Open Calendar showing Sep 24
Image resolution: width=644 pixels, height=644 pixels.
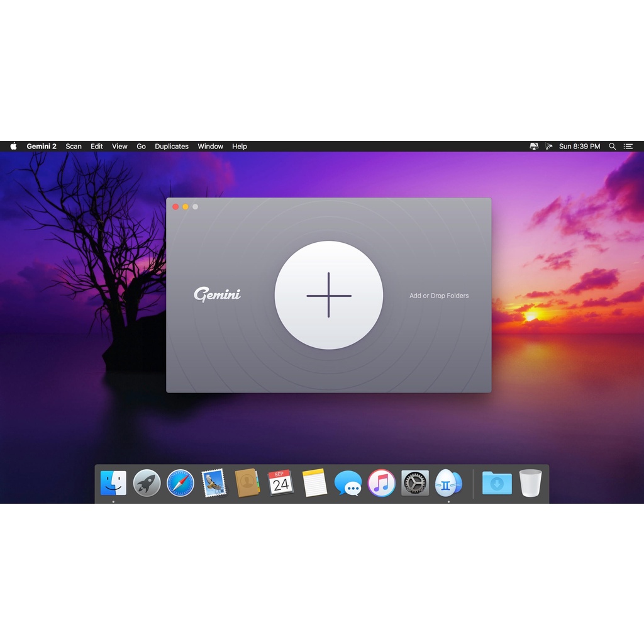[280, 483]
